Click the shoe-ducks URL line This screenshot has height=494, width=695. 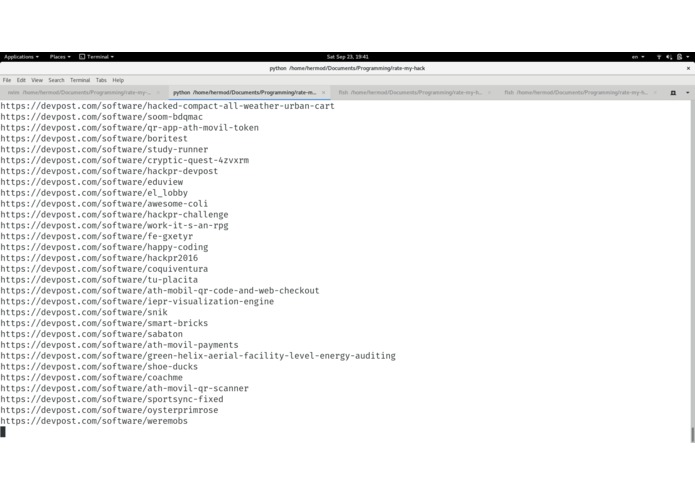(x=99, y=366)
